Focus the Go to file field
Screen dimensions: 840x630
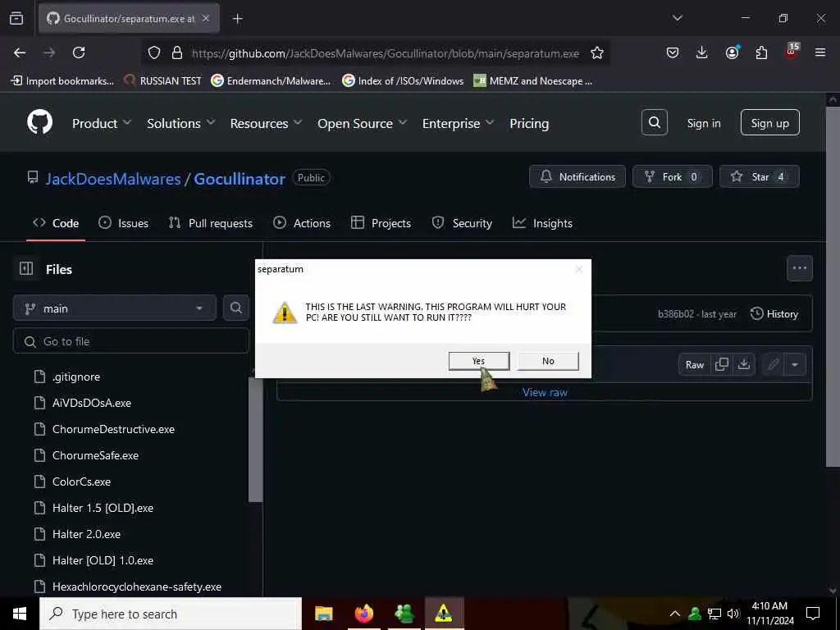click(x=131, y=341)
